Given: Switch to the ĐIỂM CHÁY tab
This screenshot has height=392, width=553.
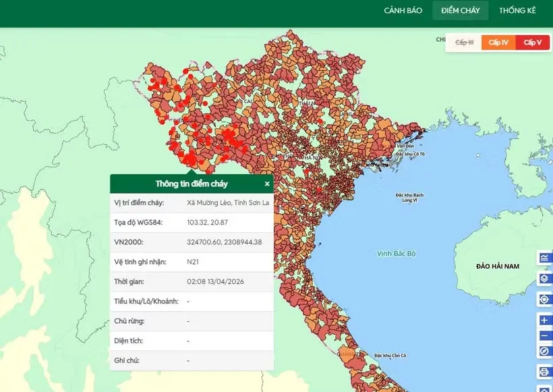Looking at the screenshot, I should (460, 11).
